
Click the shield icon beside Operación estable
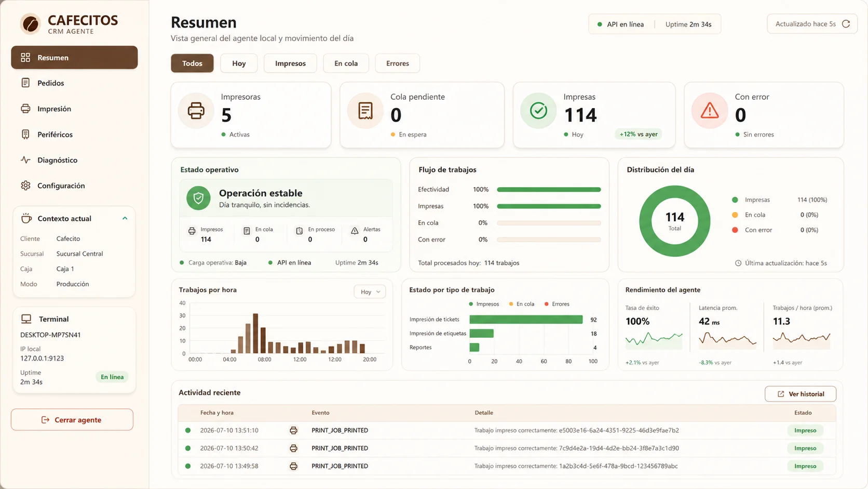point(198,198)
